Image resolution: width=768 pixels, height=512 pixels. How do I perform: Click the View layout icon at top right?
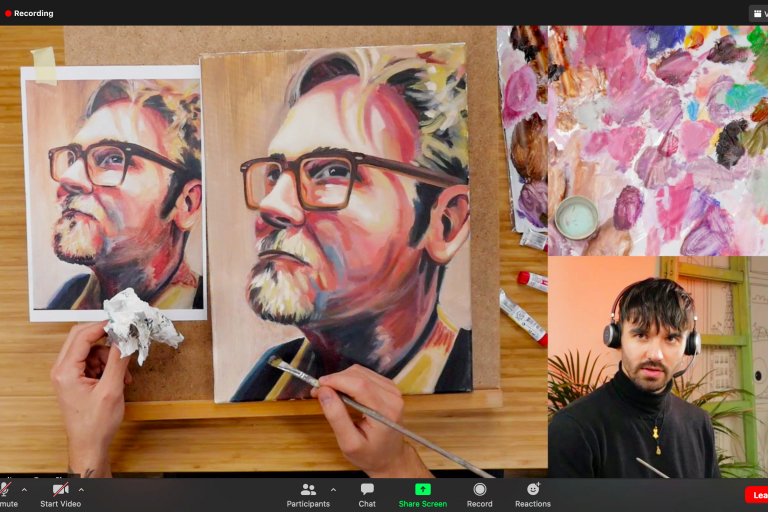(757, 13)
